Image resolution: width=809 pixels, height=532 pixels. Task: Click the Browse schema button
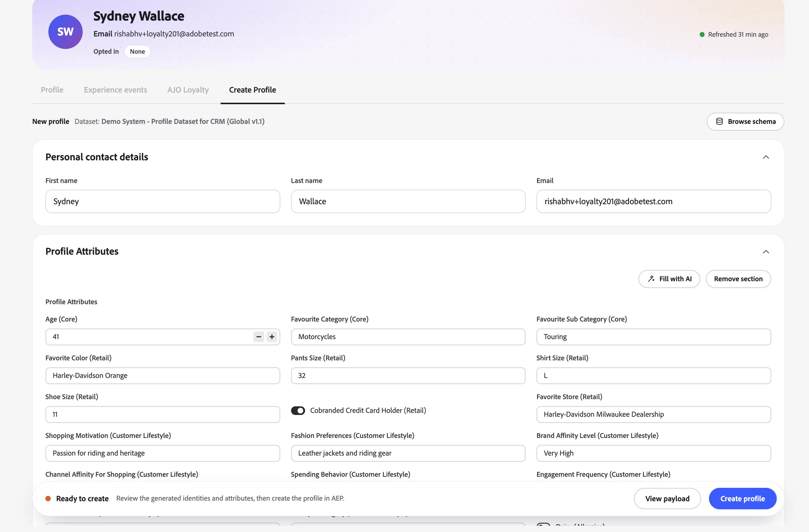pos(745,122)
